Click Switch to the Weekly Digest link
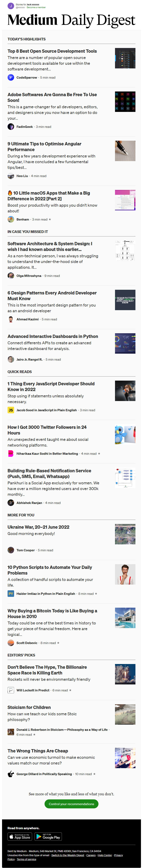Image resolution: width=143 pixels, height=868 pixels. (x=67, y=855)
